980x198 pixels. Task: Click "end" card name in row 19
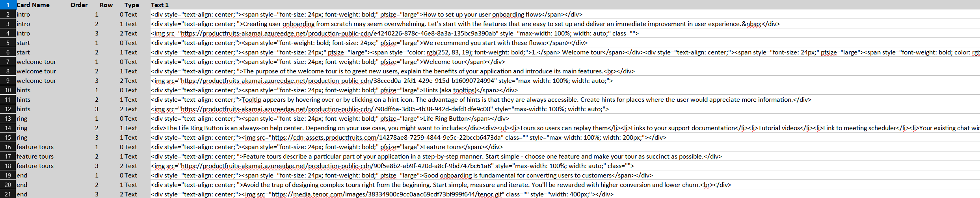22,176
